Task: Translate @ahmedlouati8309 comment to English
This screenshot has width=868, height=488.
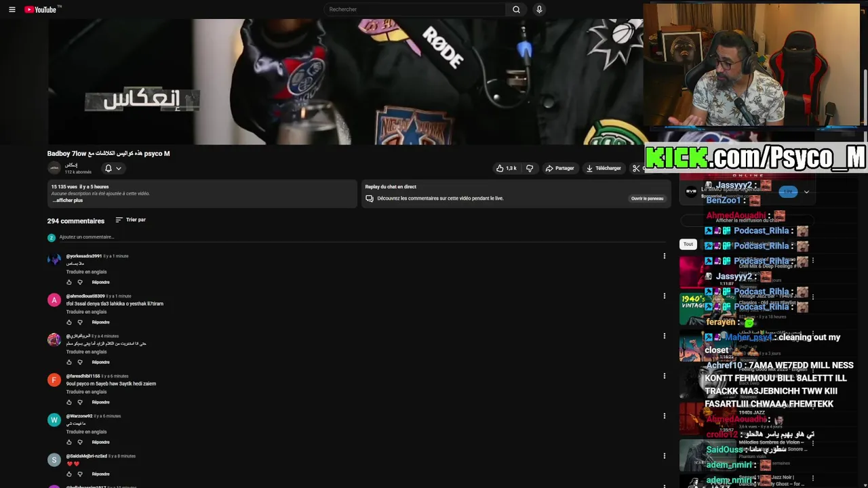Action: 87,312
